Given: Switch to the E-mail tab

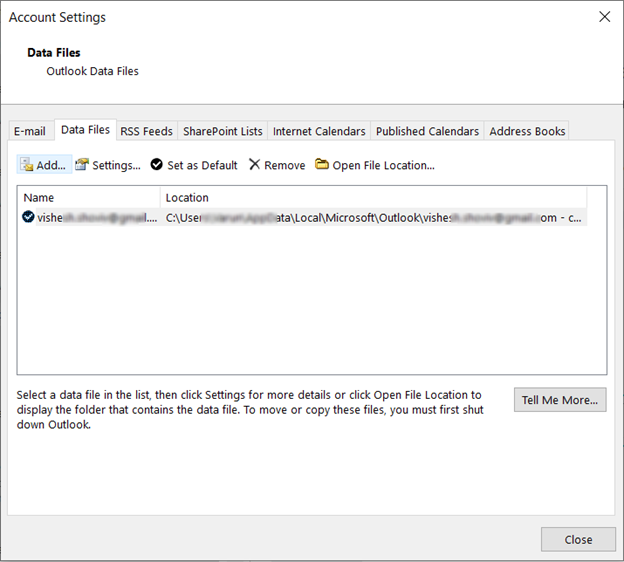Looking at the screenshot, I should click(30, 131).
